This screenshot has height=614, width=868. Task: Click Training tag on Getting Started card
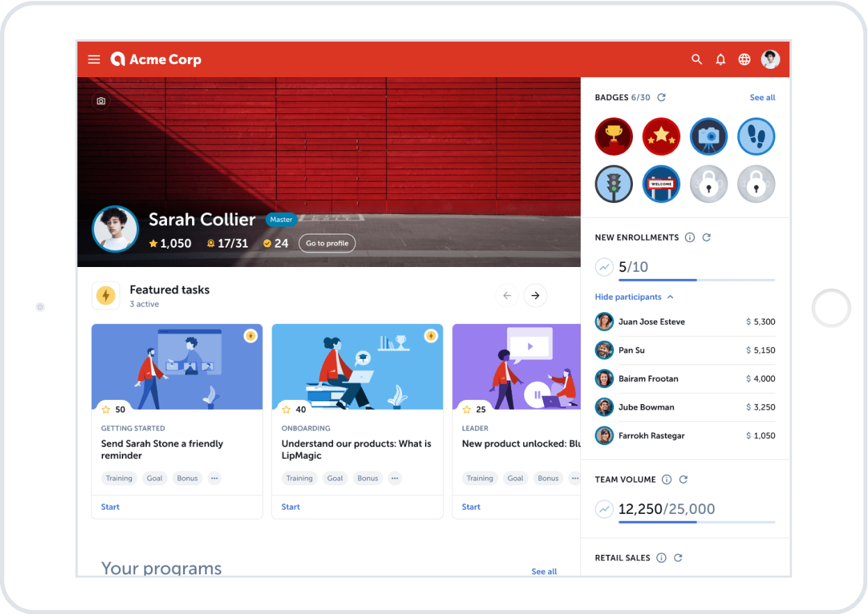119,478
